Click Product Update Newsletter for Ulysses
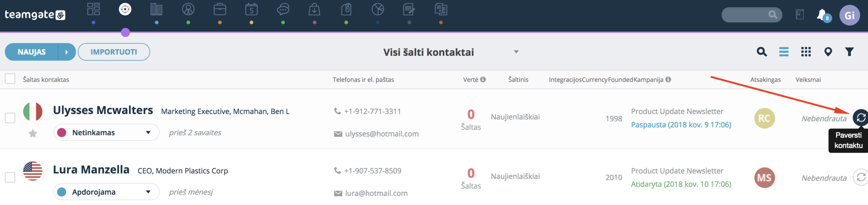 tap(677, 111)
